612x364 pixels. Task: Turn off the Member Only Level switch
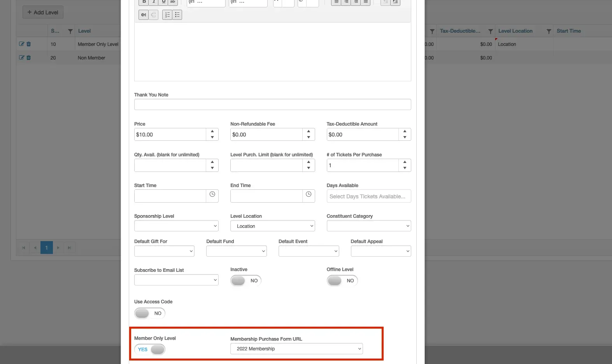(150, 349)
